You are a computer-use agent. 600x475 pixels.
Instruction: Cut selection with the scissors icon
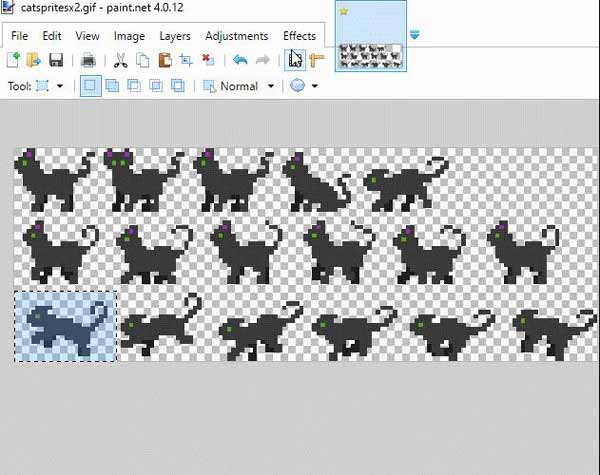[x=121, y=60]
